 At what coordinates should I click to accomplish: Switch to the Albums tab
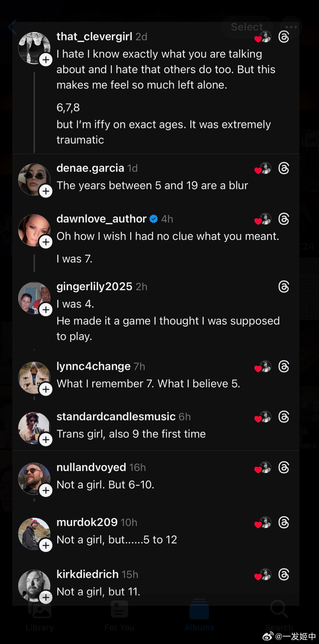click(199, 614)
